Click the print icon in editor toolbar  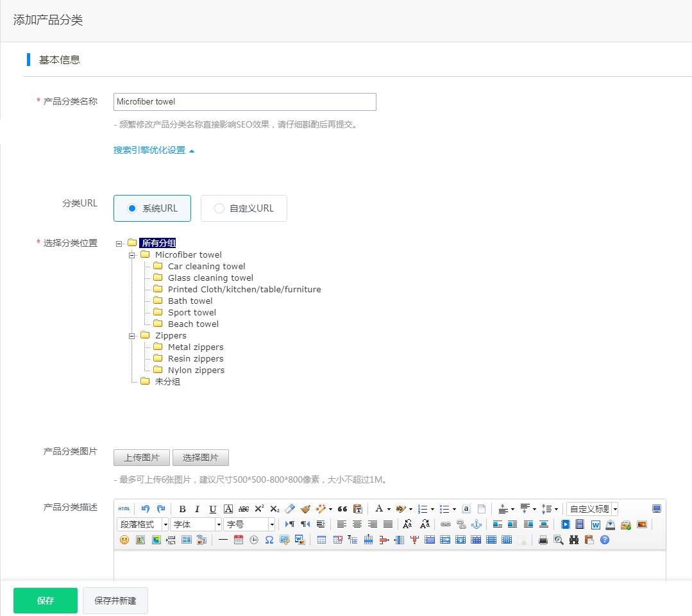tap(543, 540)
